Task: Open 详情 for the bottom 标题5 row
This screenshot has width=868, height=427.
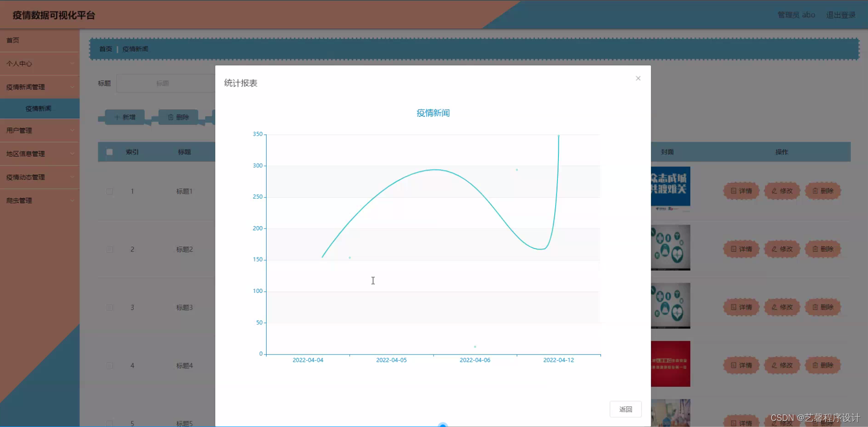Action: [740, 422]
